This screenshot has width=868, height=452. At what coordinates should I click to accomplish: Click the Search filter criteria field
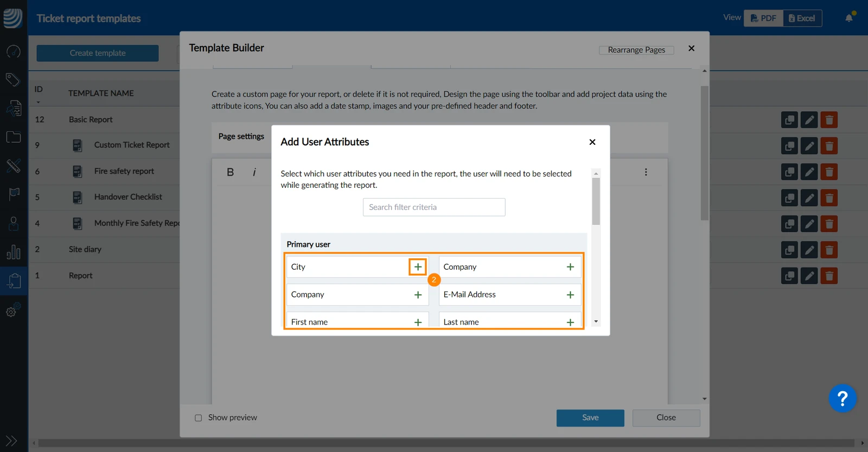pos(434,207)
